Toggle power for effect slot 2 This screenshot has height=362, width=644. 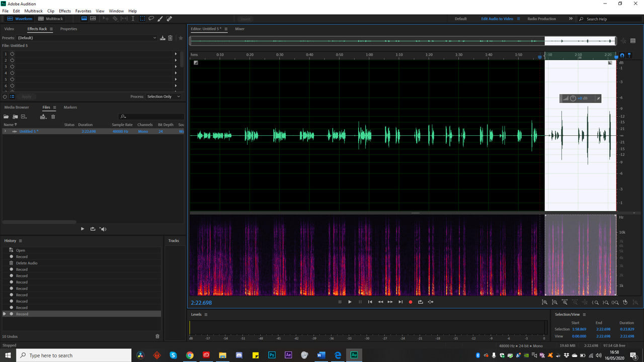(x=12, y=60)
